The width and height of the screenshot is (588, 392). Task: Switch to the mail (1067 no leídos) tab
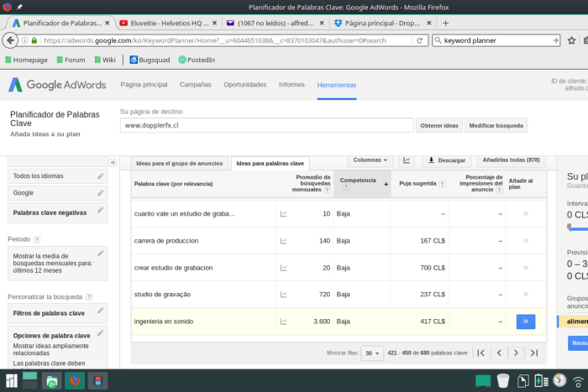point(276,24)
